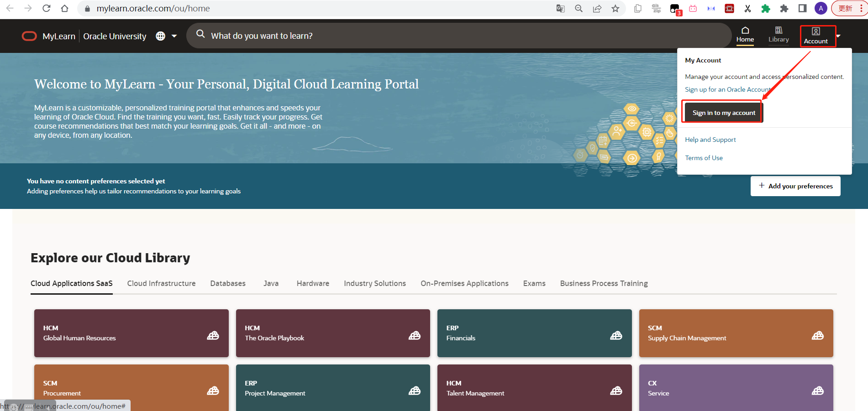The width and height of the screenshot is (868, 411).
Task: Open the extension with red badge 3
Action: click(x=675, y=9)
